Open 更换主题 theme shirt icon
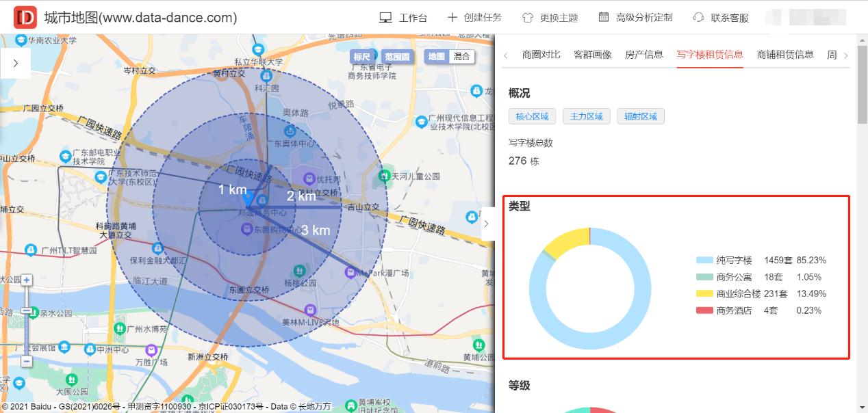Image resolution: width=868 pixels, height=413 pixels. tap(528, 18)
